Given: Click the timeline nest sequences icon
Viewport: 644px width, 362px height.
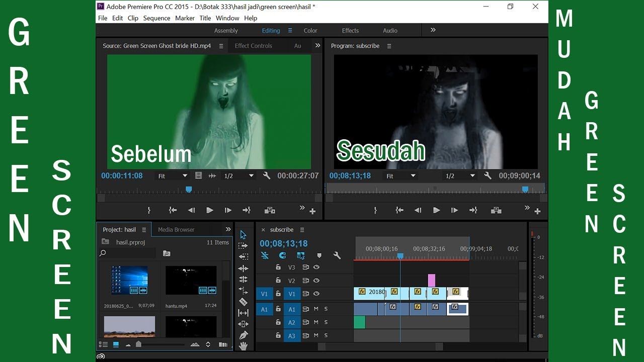Looking at the screenshot, I should (265, 255).
